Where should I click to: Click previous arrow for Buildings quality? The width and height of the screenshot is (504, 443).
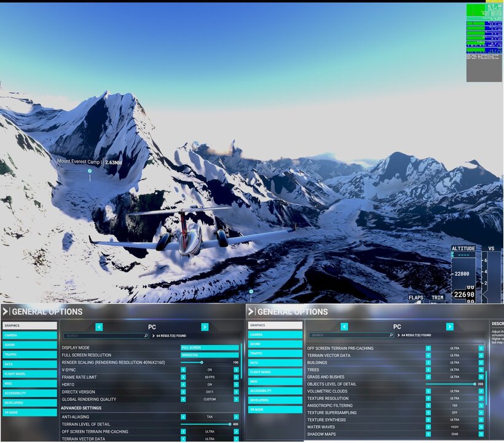coord(428,362)
